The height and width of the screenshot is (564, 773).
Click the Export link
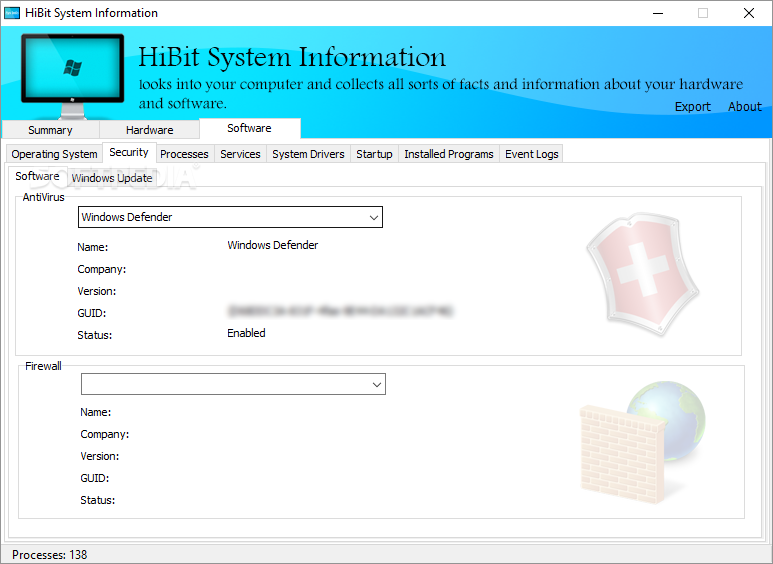[x=693, y=106]
